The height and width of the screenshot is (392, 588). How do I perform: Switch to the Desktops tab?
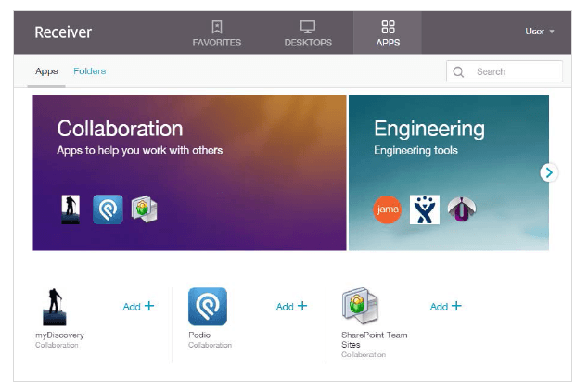pos(308,33)
